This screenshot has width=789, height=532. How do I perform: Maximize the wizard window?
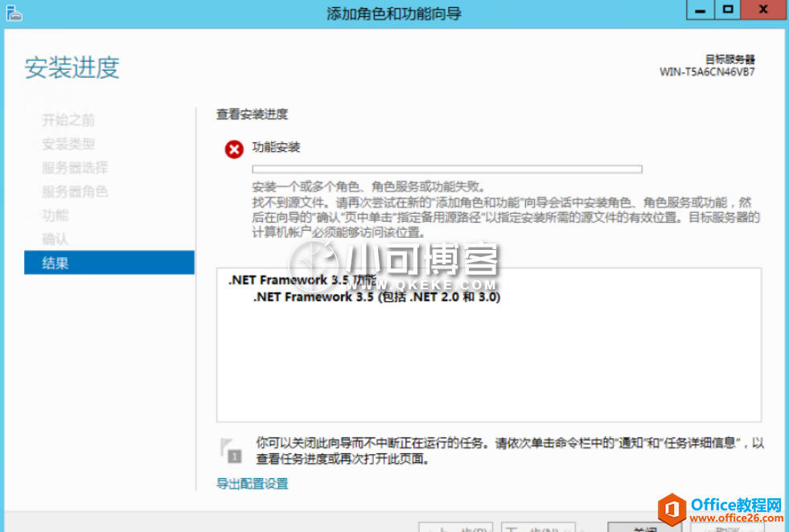tap(728, 10)
